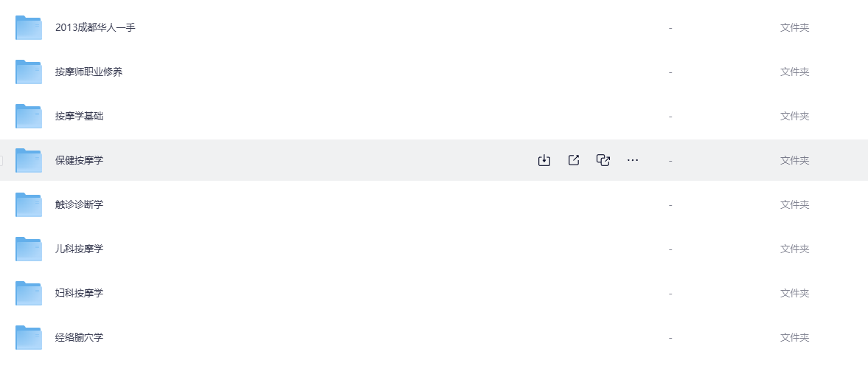Image resolution: width=868 pixels, height=366 pixels.
Task: Open the folder named 儿科按摩学
Action: pyautogui.click(x=79, y=249)
